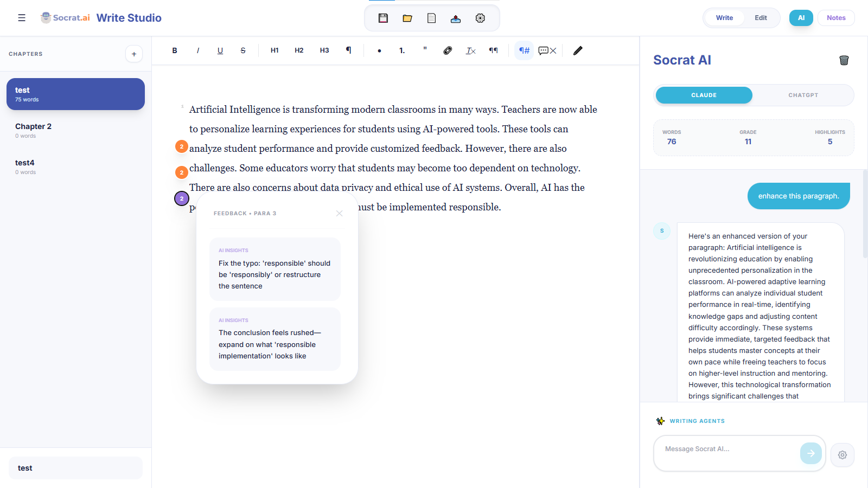
Task: Click the AI chat panel scrollbar
Action: (865, 214)
